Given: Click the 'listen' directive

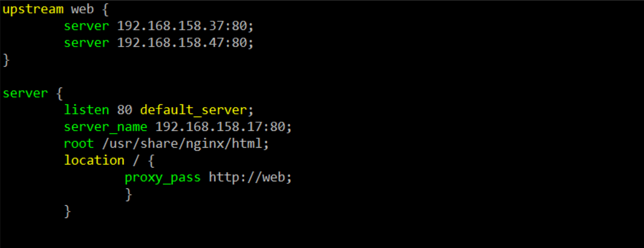Looking at the screenshot, I should click(x=86, y=110).
